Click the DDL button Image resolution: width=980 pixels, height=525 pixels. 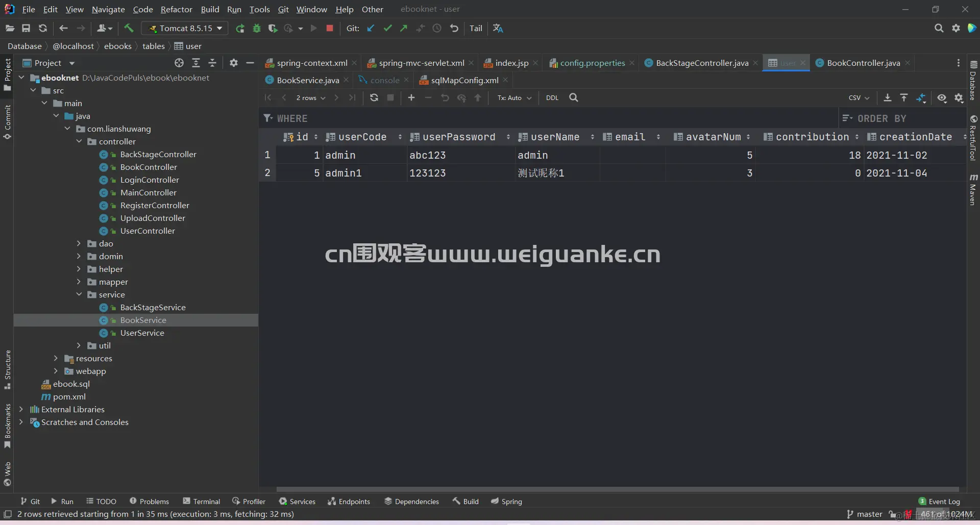[x=552, y=98]
